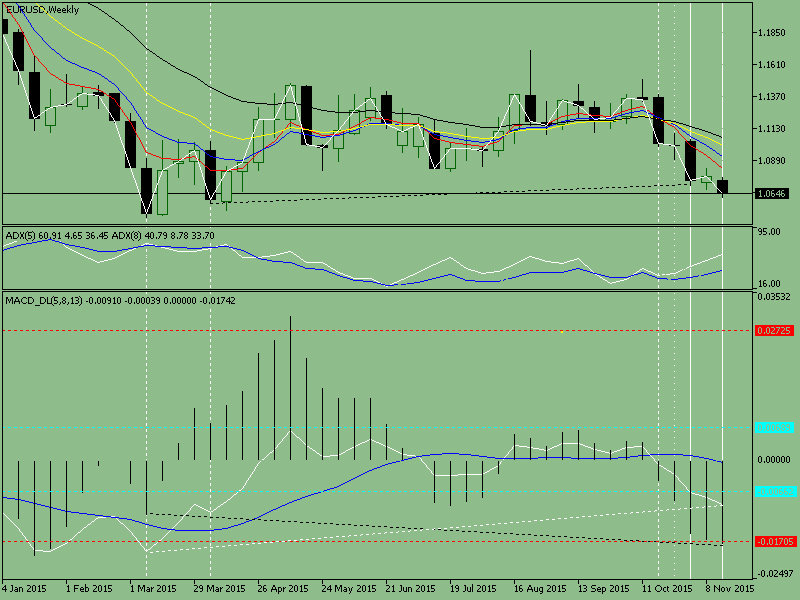Click the 95.00 ADX scale value

click(x=769, y=232)
